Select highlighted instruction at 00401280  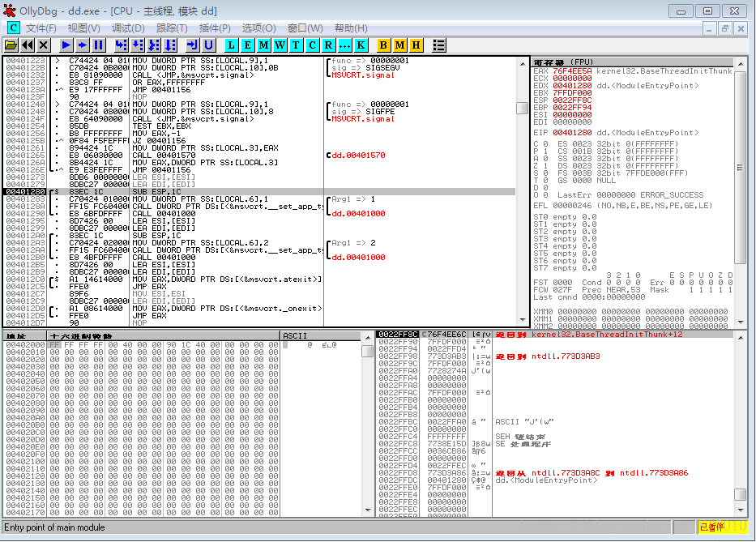point(259,192)
